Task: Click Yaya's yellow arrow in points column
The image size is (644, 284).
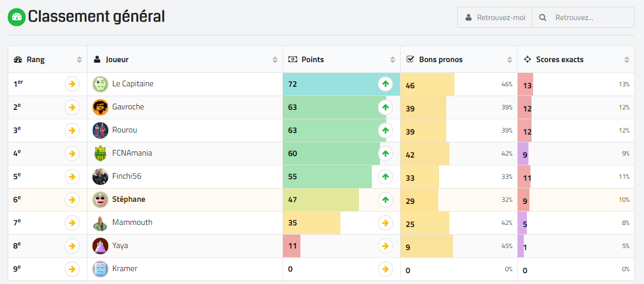Action: pos(385,246)
